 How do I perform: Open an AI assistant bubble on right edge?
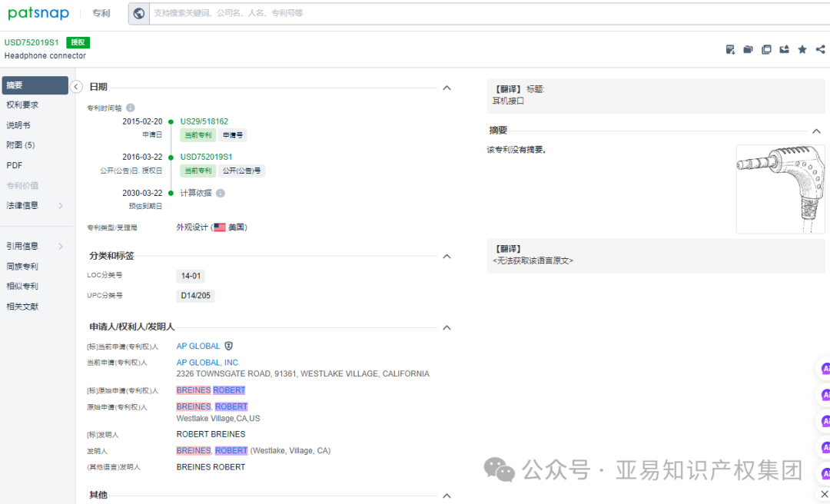click(x=825, y=368)
